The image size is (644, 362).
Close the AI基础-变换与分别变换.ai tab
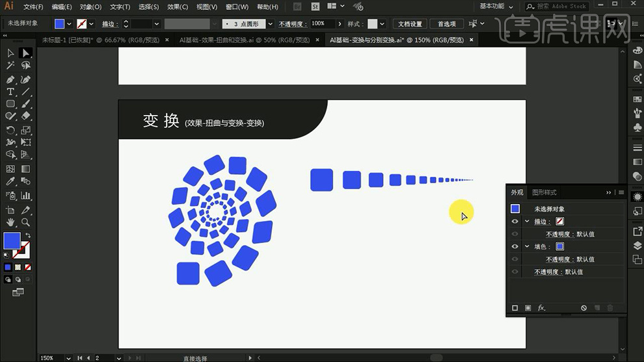[472, 40]
